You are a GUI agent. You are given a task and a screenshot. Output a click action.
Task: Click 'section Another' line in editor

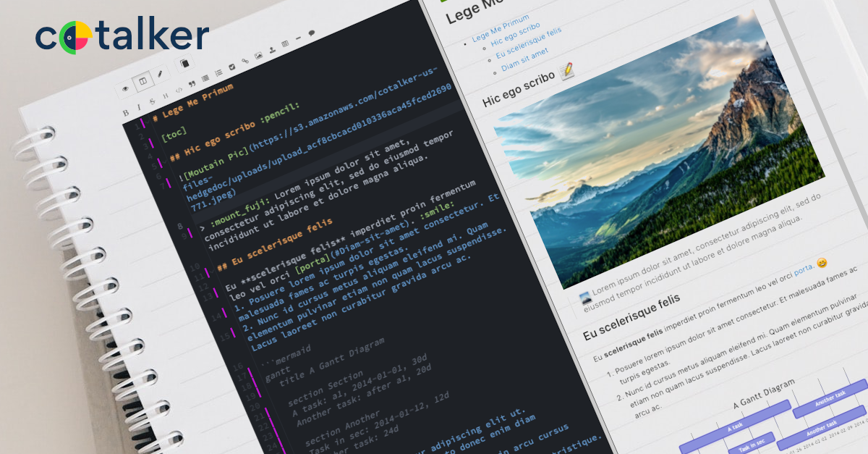point(344,429)
